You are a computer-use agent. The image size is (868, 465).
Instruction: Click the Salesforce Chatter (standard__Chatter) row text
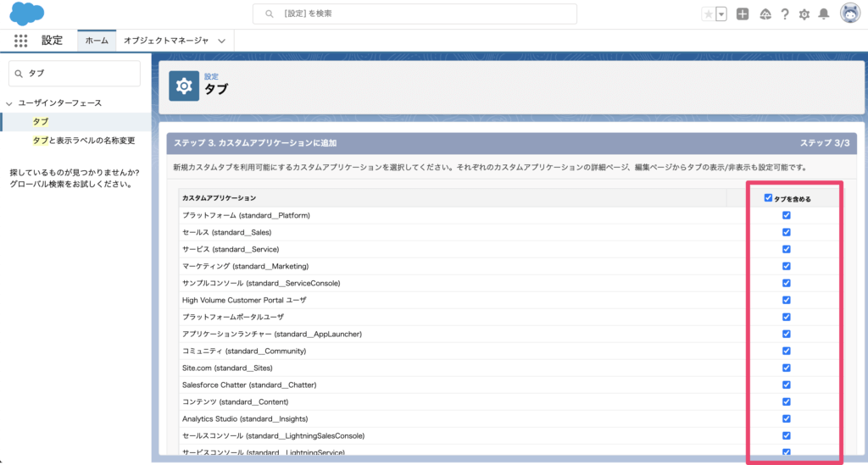[x=249, y=385]
